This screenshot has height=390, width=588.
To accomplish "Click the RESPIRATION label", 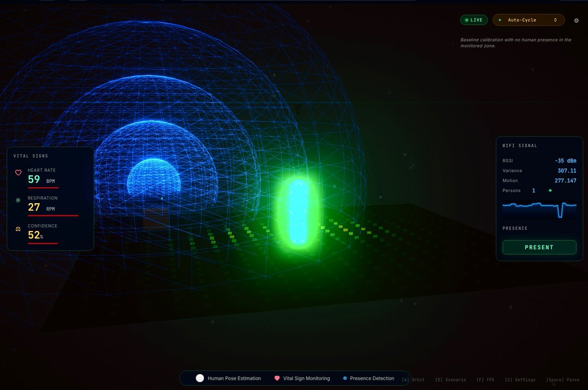I will click(x=43, y=198).
